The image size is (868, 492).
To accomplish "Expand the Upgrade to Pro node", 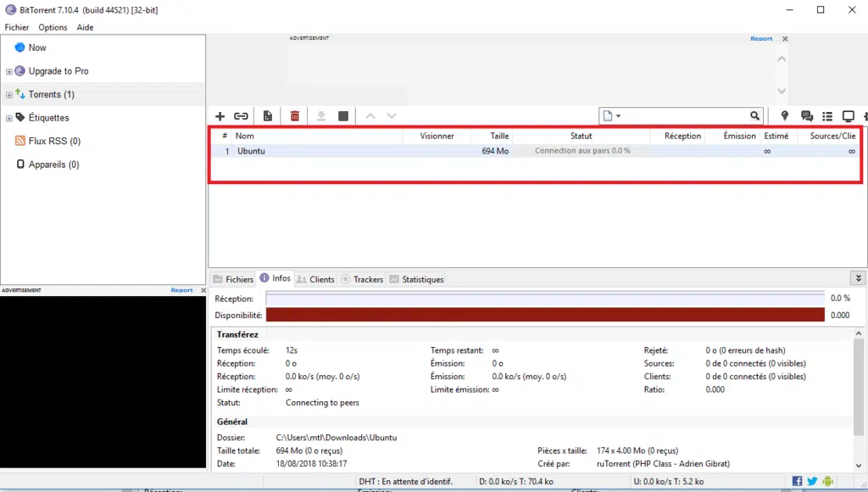I will pos(8,71).
